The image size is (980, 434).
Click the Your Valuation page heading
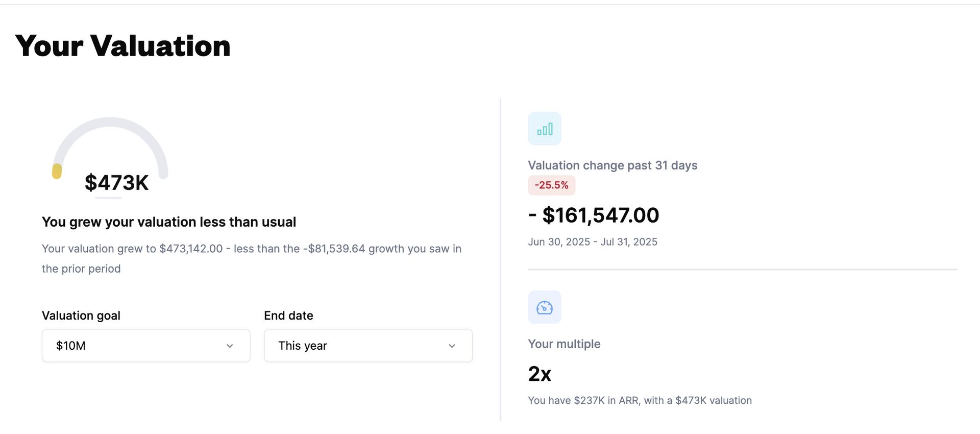click(123, 45)
